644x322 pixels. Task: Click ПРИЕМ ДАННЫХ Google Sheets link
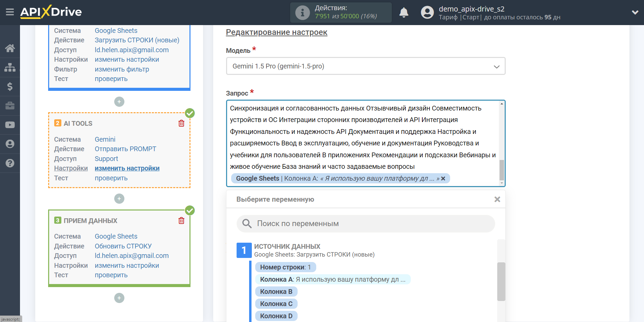point(116,236)
